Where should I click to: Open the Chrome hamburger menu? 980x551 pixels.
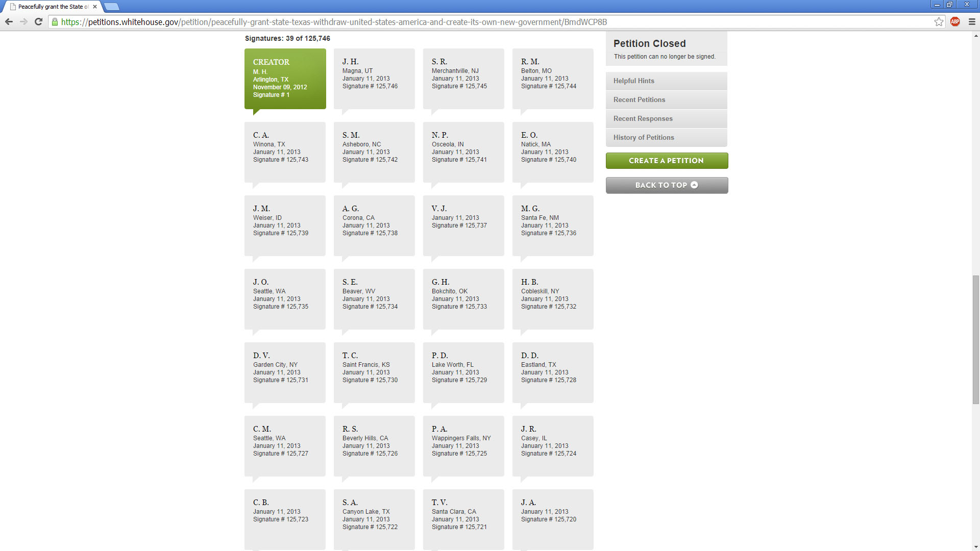(x=972, y=21)
